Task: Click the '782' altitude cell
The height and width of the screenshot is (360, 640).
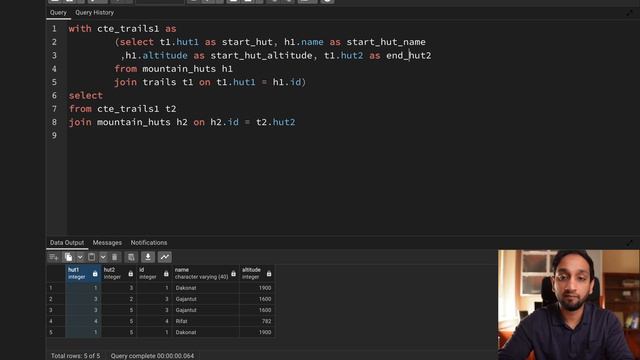Action: [257, 321]
